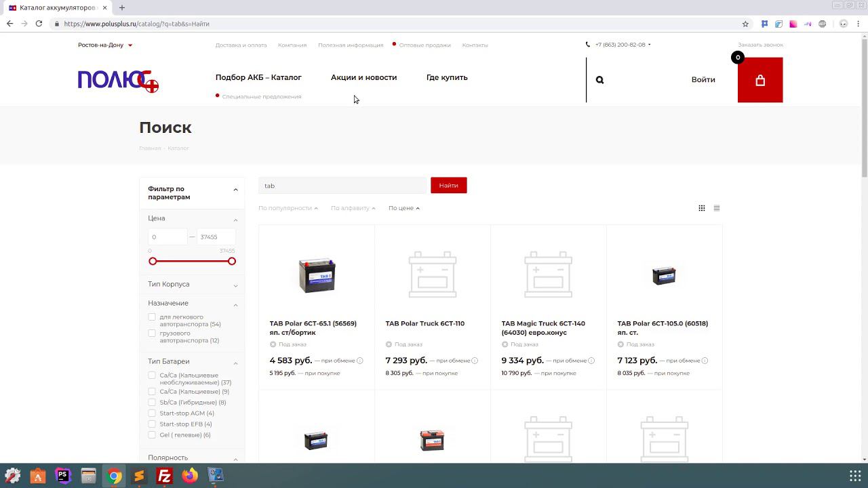This screenshot has height=488, width=868.
Task: Open the Chrome three-dot menu
Action: pyautogui.click(x=859, y=24)
